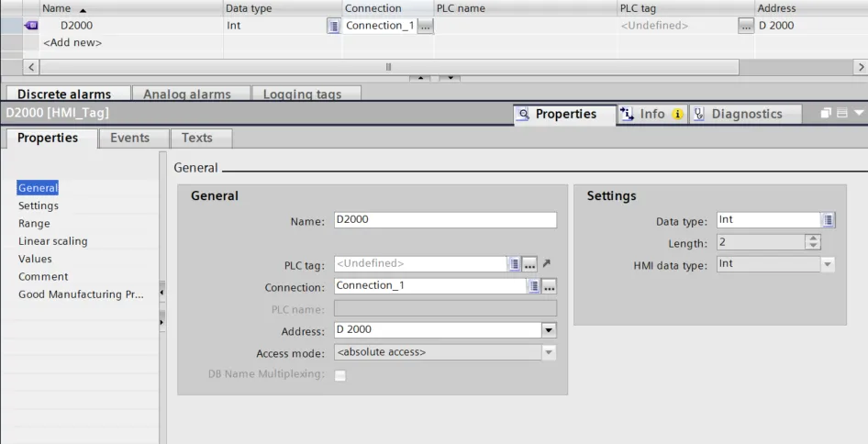The image size is (868, 444).
Task: Open Connection selection list icon in General
Action: coord(533,286)
